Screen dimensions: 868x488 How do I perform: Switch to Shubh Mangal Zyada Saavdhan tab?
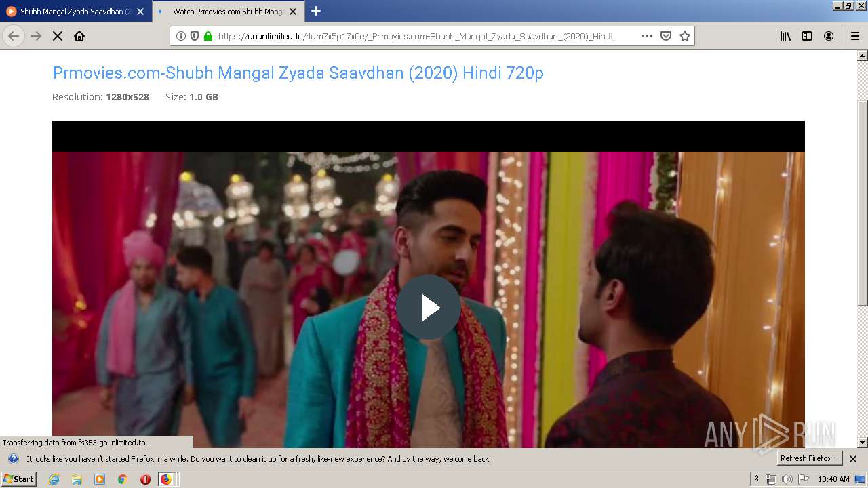(x=75, y=12)
